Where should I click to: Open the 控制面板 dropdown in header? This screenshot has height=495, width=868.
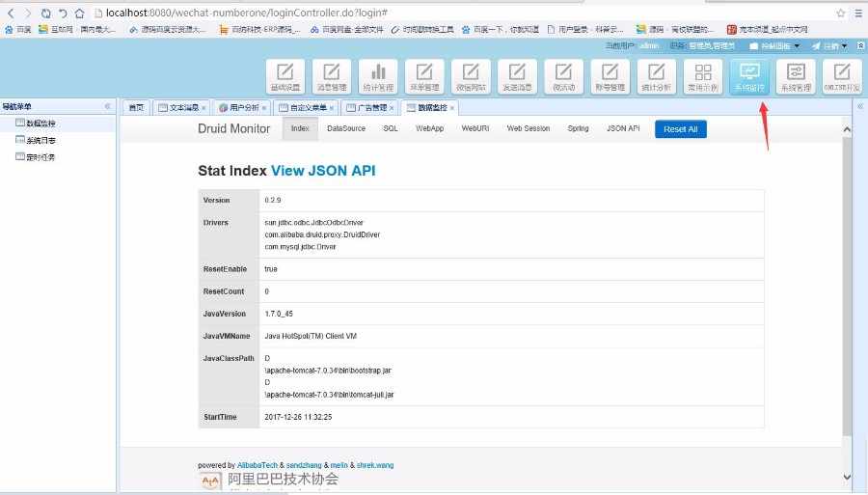tap(774, 46)
